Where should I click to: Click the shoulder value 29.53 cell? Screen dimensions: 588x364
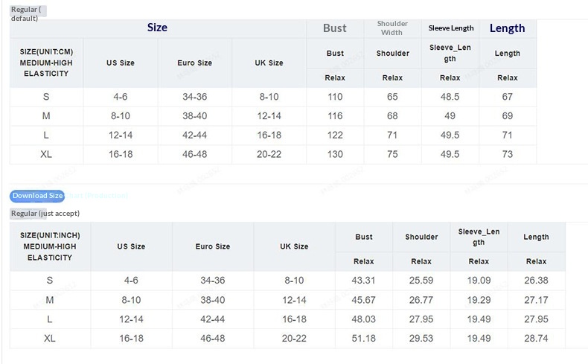pos(421,339)
